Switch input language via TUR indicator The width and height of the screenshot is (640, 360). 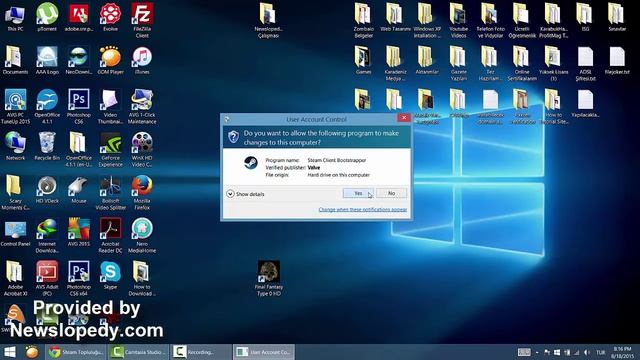tap(600, 352)
